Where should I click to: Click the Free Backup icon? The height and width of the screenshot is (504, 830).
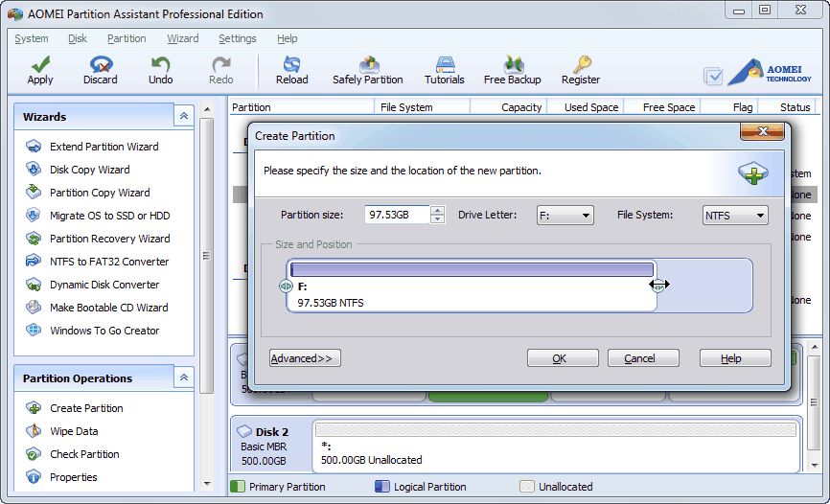click(512, 64)
